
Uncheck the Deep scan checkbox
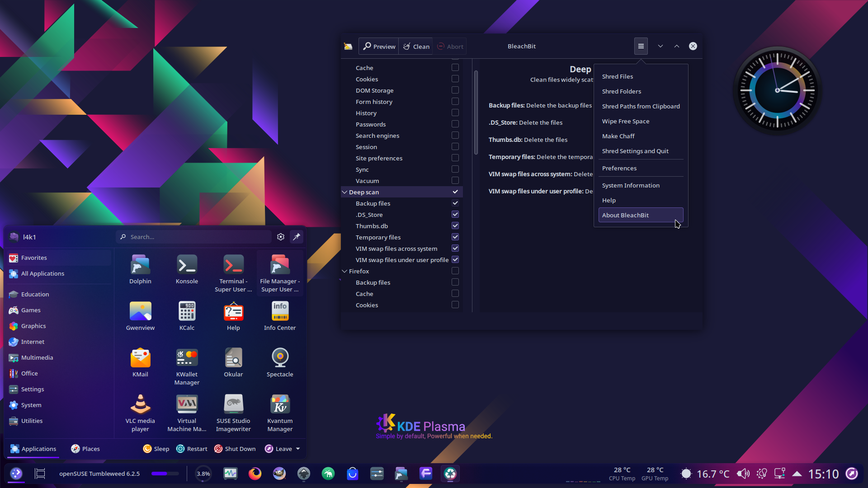pyautogui.click(x=455, y=192)
